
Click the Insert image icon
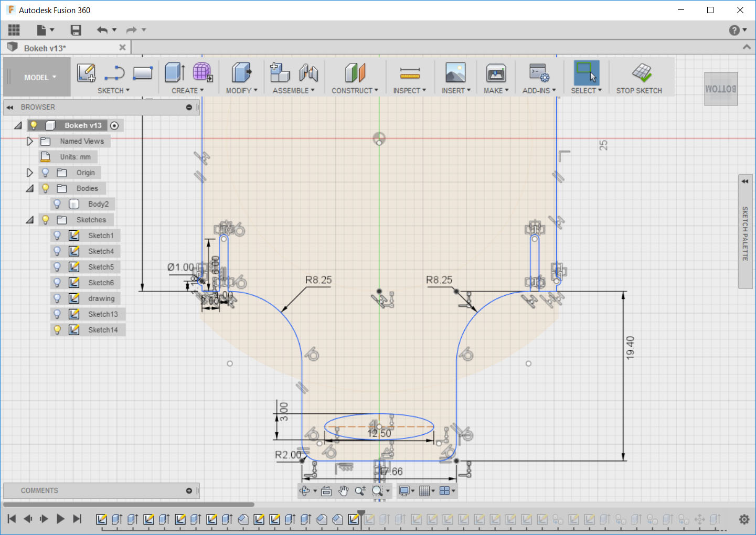[x=455, y=73]
